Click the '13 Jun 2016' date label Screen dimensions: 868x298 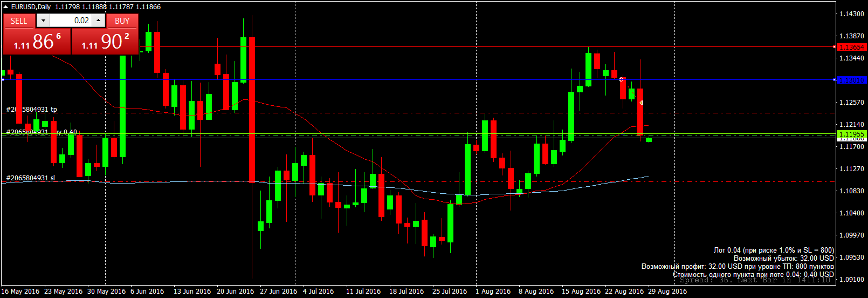[192, 292]
